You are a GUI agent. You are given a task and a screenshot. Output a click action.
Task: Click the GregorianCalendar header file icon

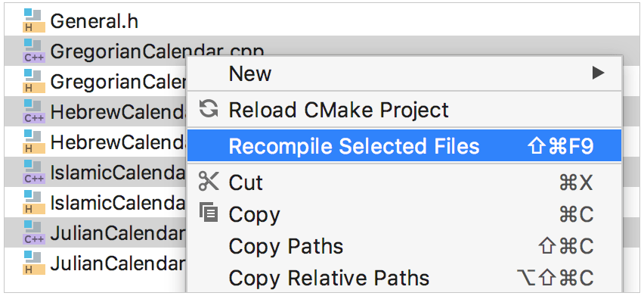(34, 82)
